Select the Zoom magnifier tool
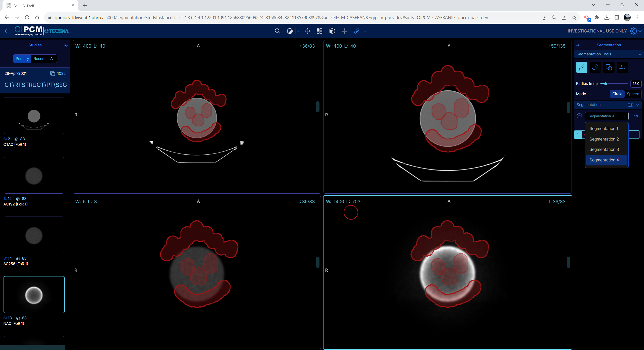The width and height of the screenshot is (644, 350). (x=277, y=31)
